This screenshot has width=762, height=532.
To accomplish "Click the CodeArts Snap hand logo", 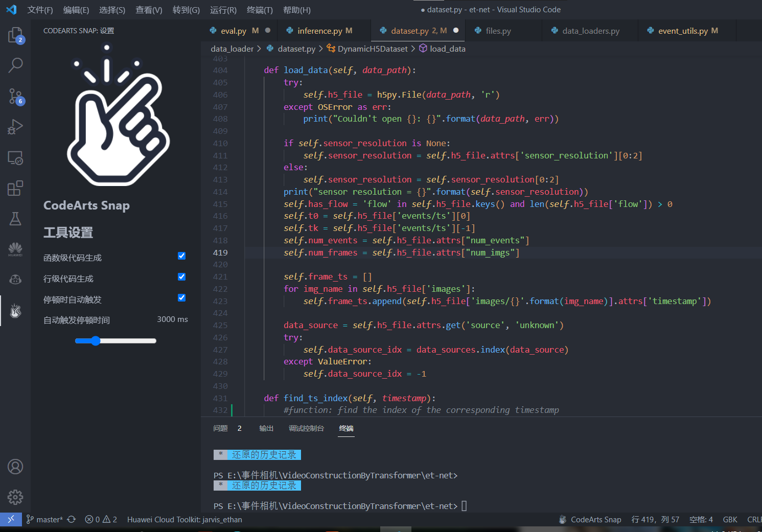I will coord(118,115).
